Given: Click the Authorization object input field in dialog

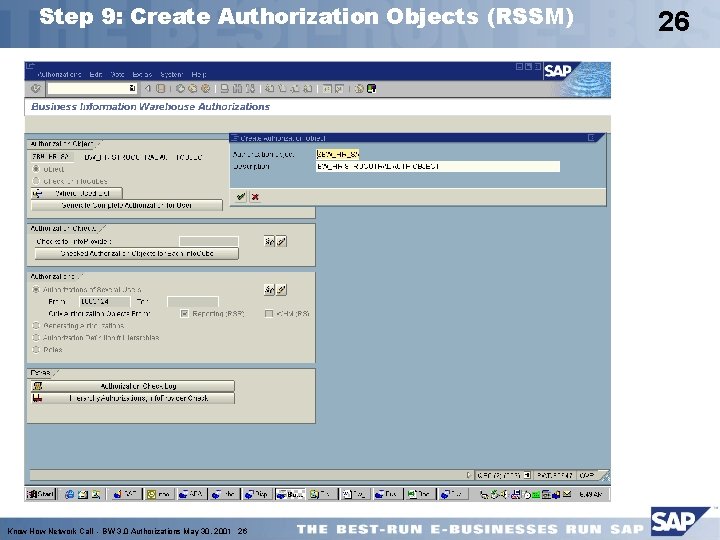Looking at the screenshot, I should click(x=338, y=154).
